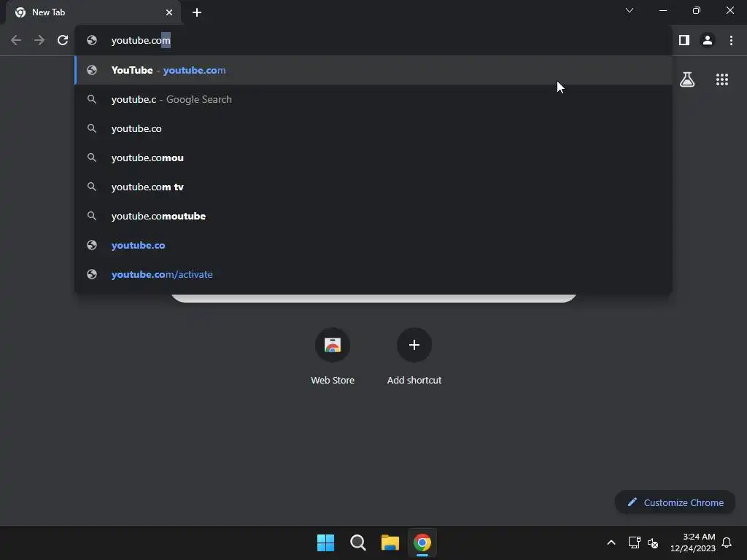Choose the youtube.com tv suggestion

coord(374,187)
